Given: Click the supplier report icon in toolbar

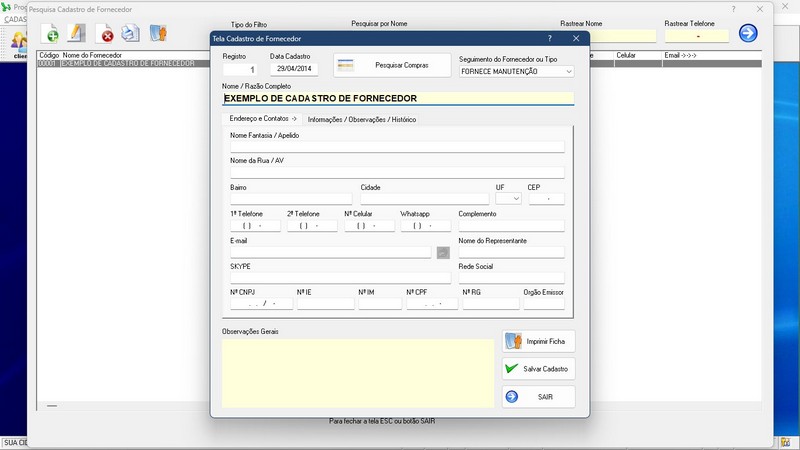Looking at the screenshot, I should coord(158,34).
